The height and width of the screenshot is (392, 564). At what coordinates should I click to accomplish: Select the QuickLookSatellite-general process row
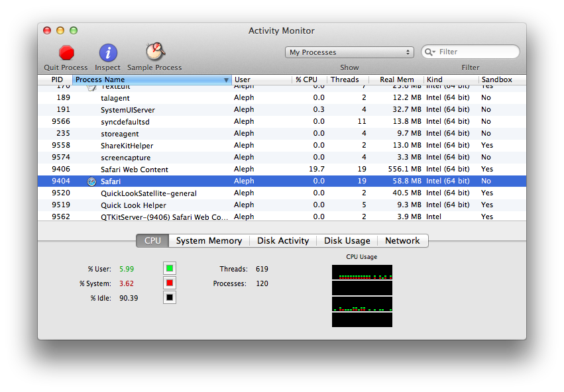pos(282,193)
